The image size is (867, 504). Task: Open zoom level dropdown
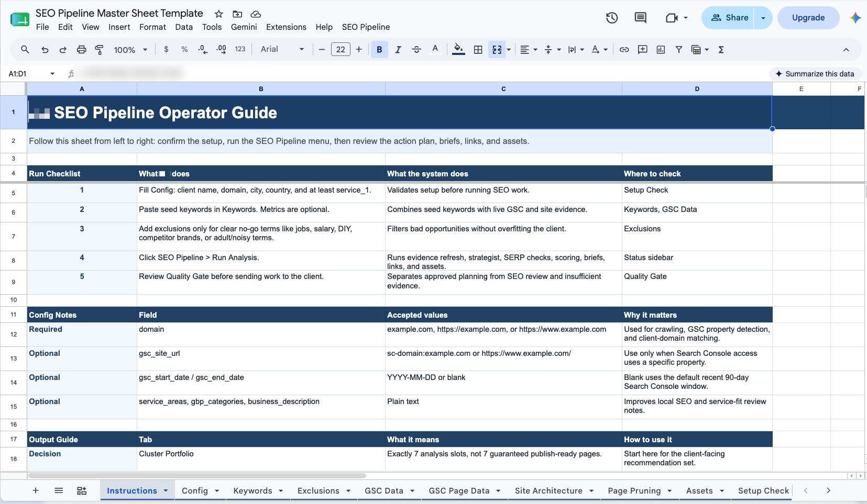pyautogui.click(x=130, y=50)
